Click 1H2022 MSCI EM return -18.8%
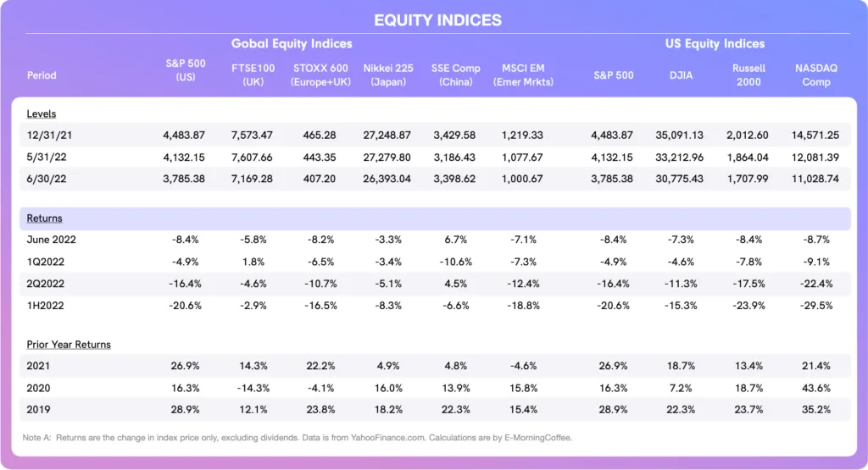 (x=523, y=305)
